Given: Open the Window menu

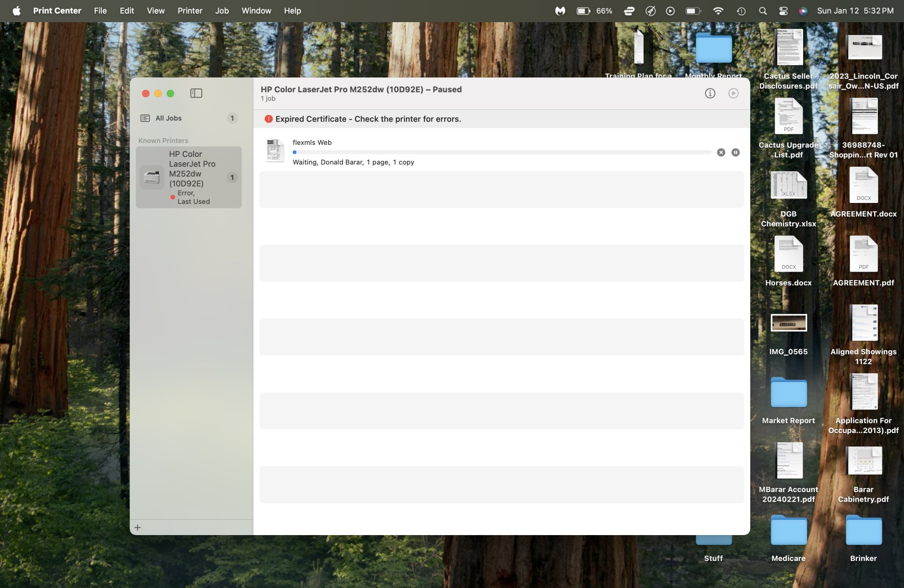Looking at the screenshot, I should point(256,11).
